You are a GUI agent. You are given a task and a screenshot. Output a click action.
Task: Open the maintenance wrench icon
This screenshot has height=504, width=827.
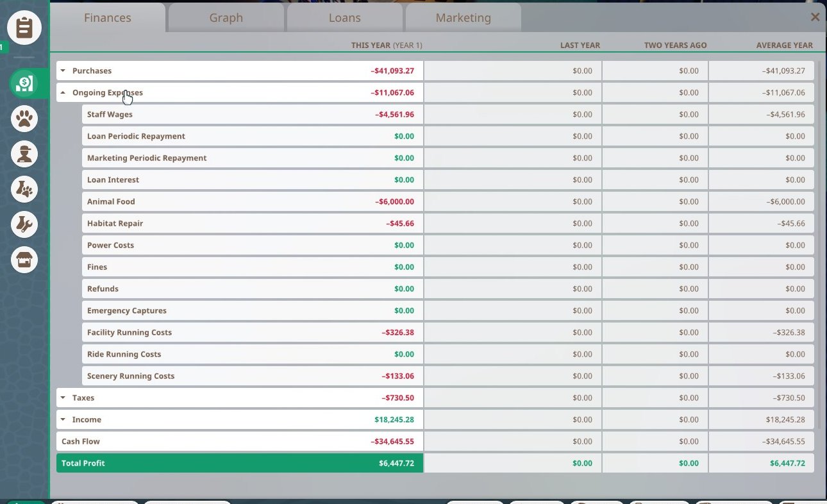(24, 224)
